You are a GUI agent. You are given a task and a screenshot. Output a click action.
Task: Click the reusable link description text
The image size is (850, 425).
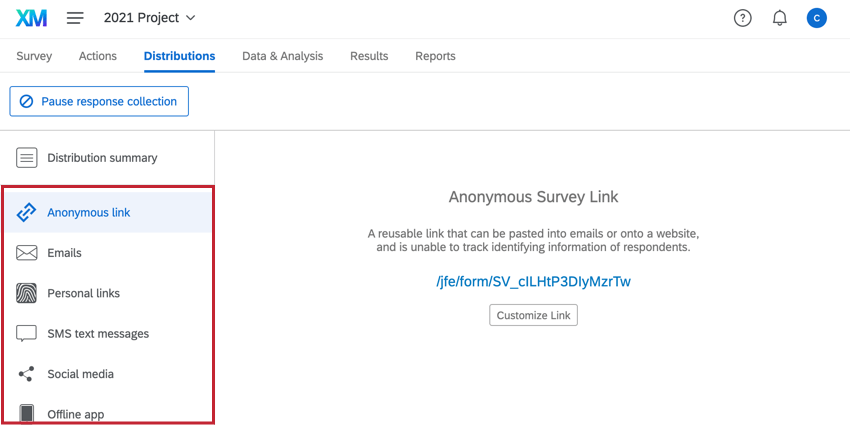click(533, 241)
